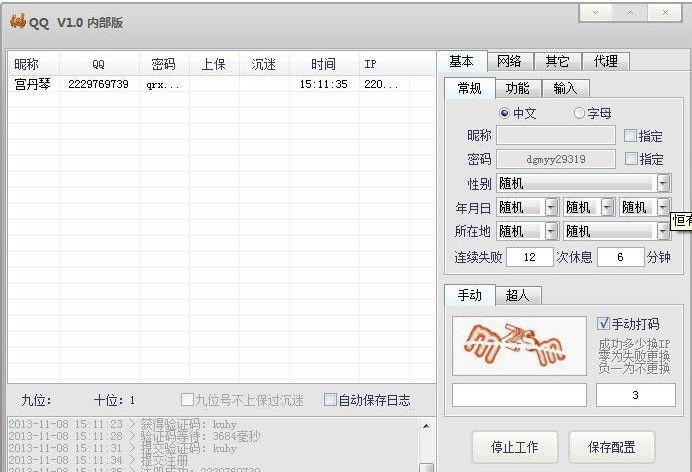Sort by the 昵称 column header
The width and height of the screenshot is (692, 472).
[x=34, y=64]
